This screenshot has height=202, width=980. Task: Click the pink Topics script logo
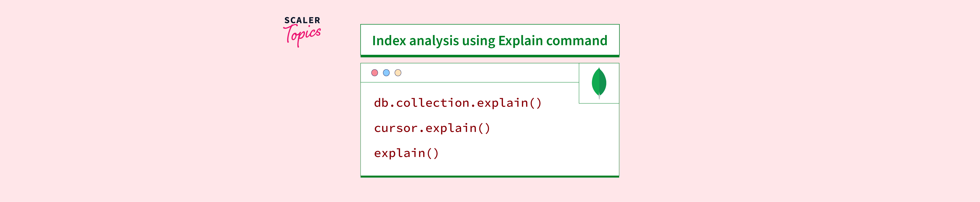pyautogui.click(x=302, y=35)
